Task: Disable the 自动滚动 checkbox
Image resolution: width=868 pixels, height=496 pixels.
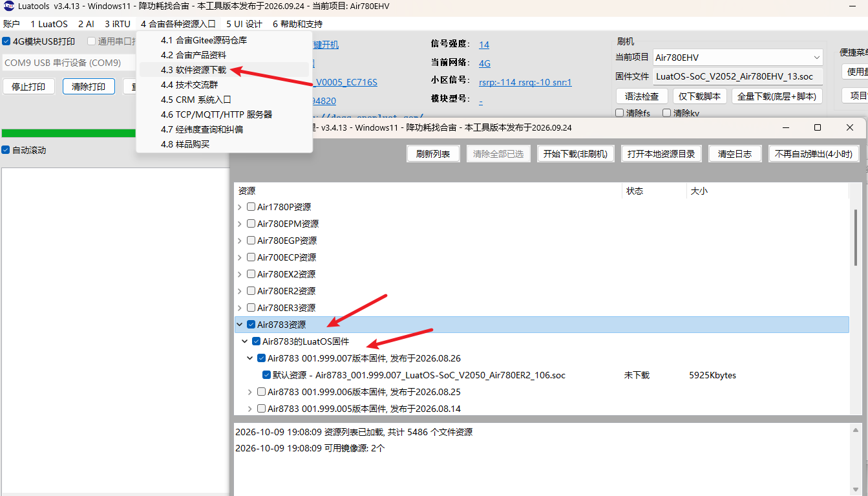Action: coord(6,150)
